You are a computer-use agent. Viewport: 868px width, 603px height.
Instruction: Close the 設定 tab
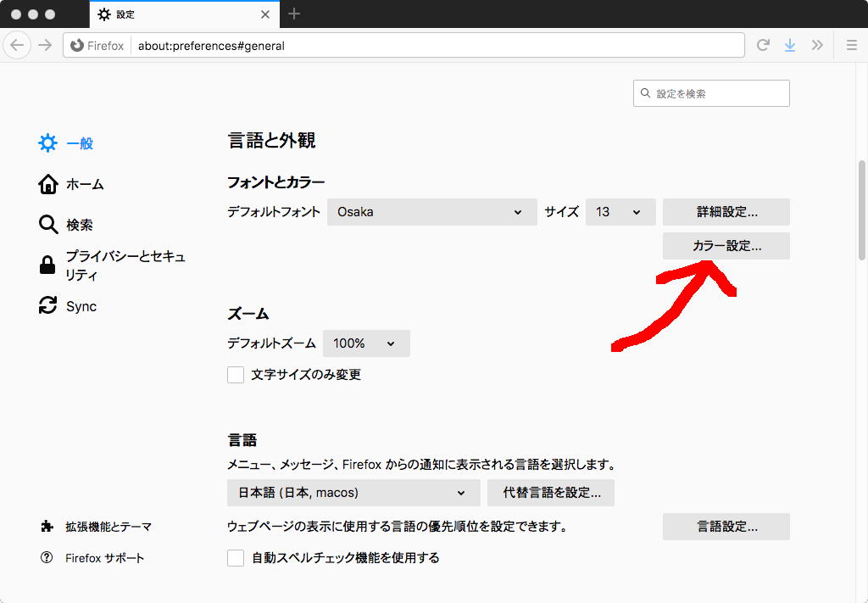pos(265,14)
